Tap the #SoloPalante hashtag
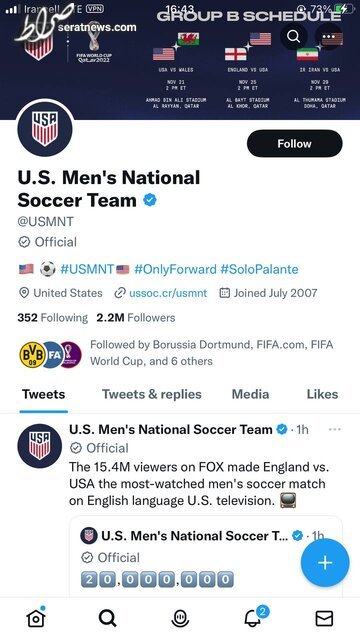Image resolution: width=360 pixels, height=640 pixels. 259,269
